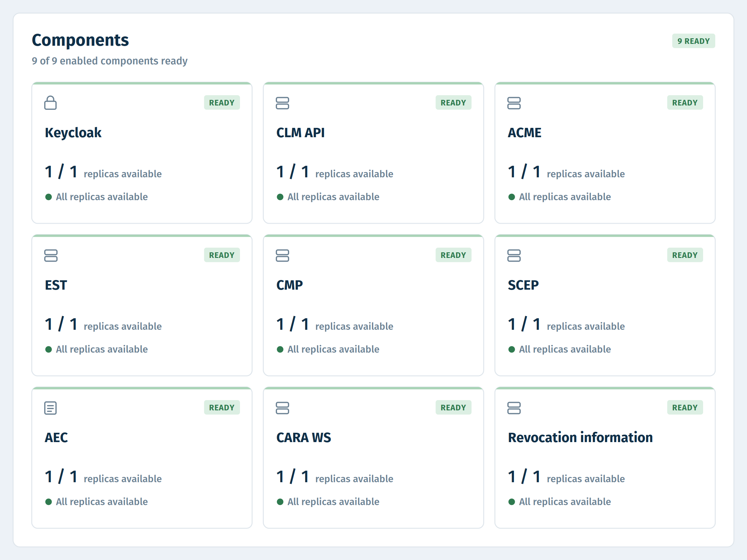Click the server icon on the CLM API card
The image size is (747, 560).
click(282, 103)
